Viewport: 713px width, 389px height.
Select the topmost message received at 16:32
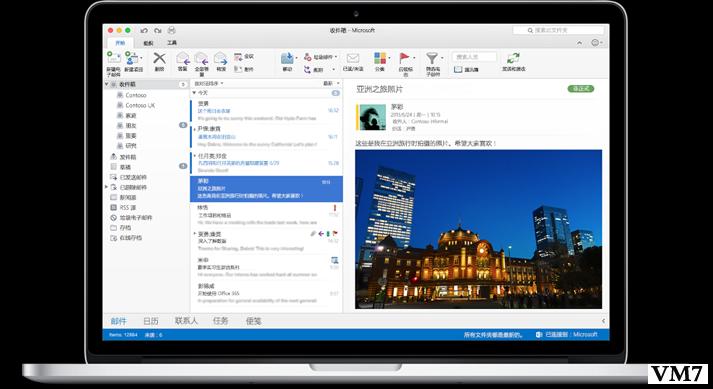[x=266, y=111]
